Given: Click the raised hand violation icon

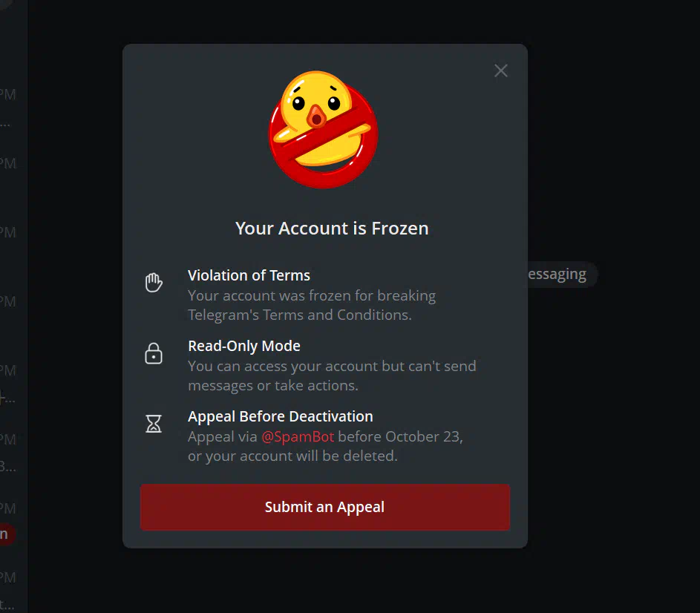Looking at the screenshot, I should click(x=154, y=282).
